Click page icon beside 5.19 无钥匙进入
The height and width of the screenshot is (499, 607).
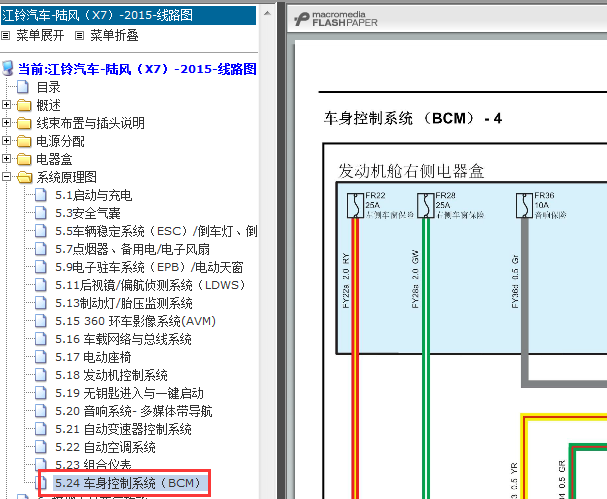click(41, 393)
